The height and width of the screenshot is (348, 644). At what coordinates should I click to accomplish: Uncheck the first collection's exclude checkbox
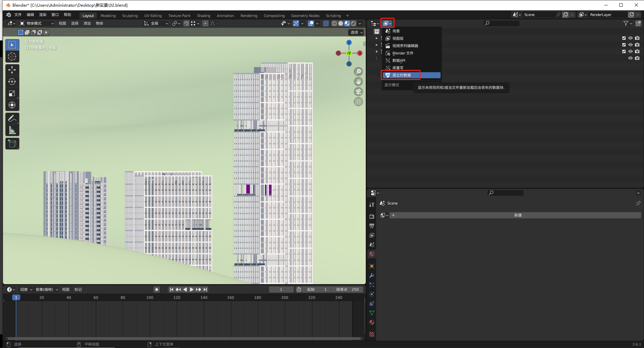624,38
